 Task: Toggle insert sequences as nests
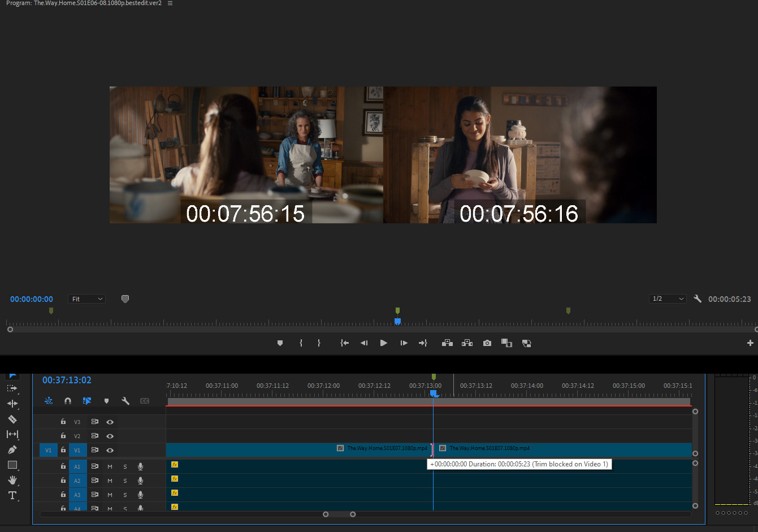coord(49,401)
